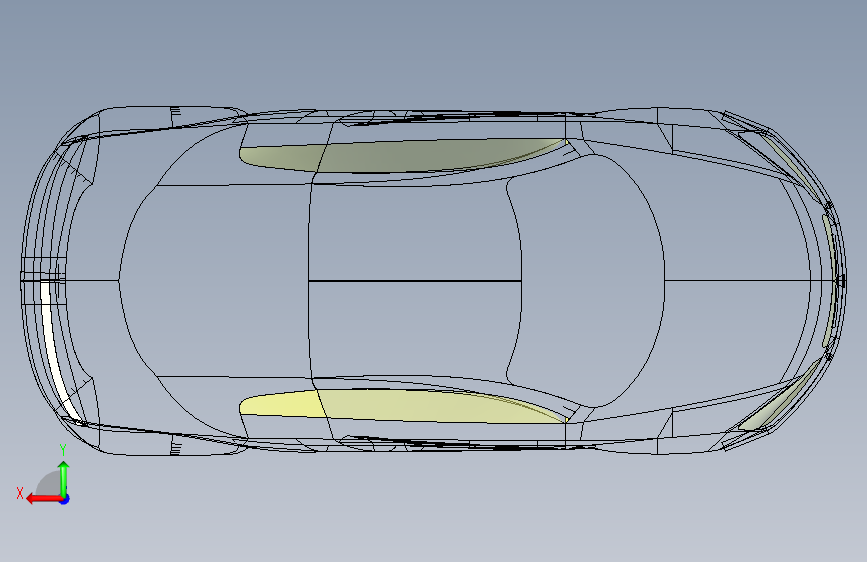Click the red "X" axis label
The width and height of the screenshot is (867, 562).
coord(20,493)
